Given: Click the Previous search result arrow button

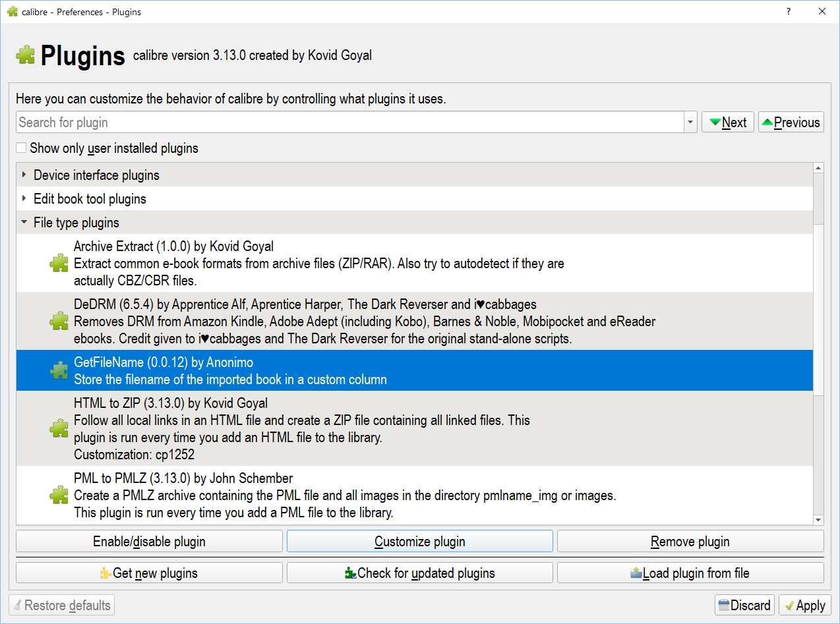Looking at the screenshot, I should click(x=791, y=123).
